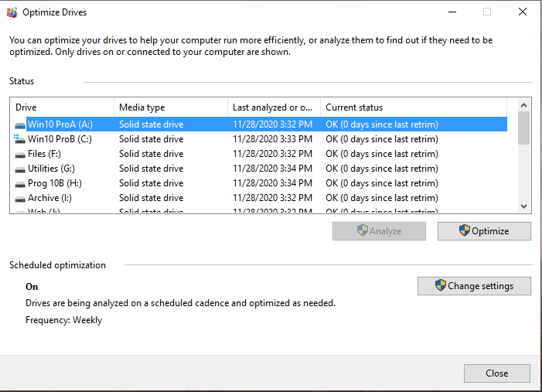Select the Utilities (G:) row status text

click(x=381, y=169)
